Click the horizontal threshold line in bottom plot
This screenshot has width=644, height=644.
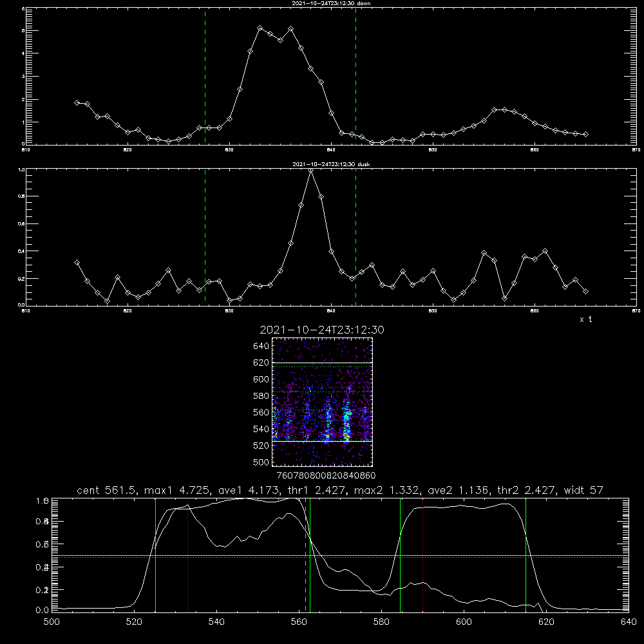(340, 556)
